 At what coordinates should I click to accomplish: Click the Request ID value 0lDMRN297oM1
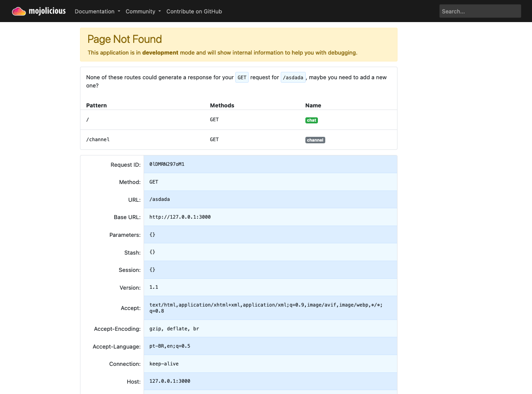point(167,164)
